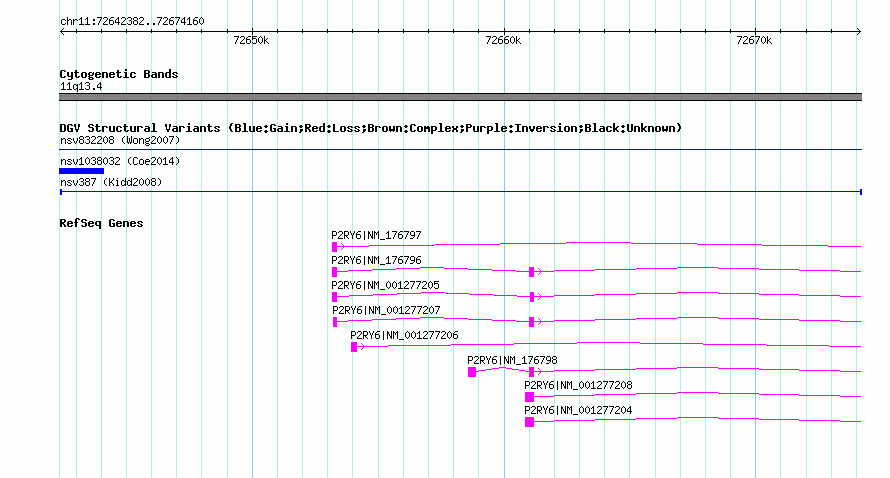Click the 11q13.4 cytogenetic band bar
Image resolution: width=890 pixels, height=478 pixels.
(x=460, y=97)
